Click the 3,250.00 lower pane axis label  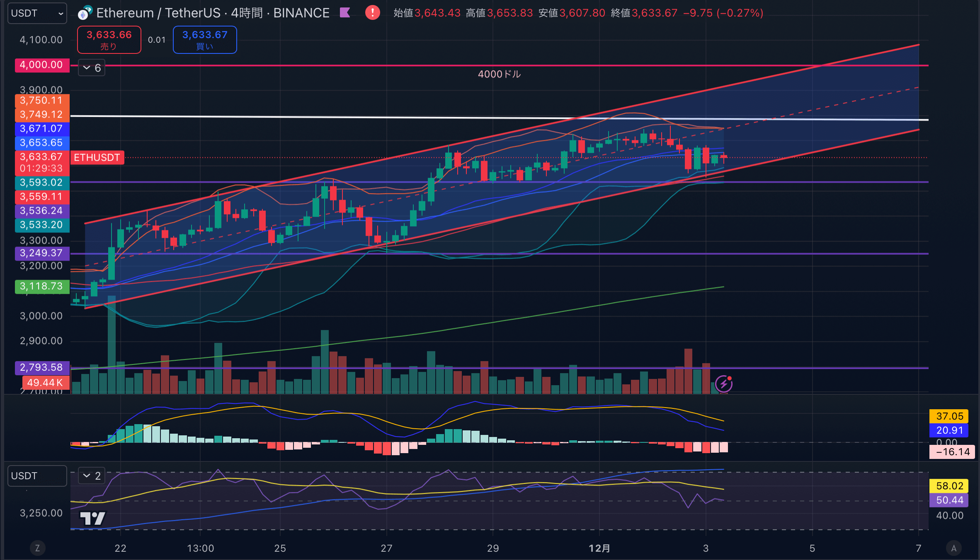41,513
